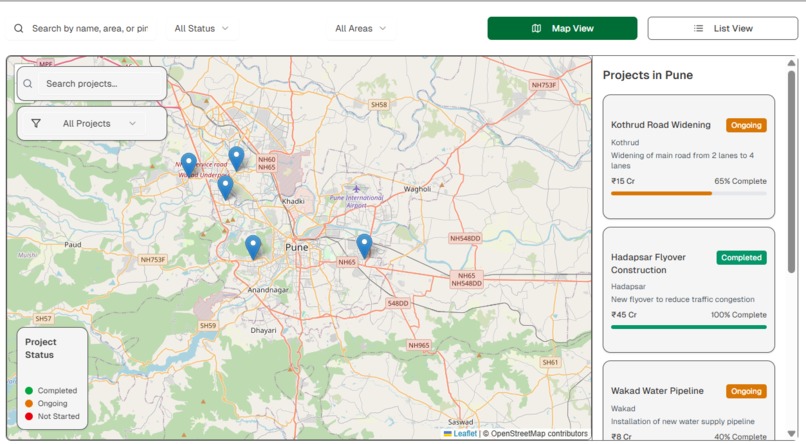Click the ₹45 Cr budget text
Image resolution: width=806 pixels, height=444 pixels.
point(624,314)
